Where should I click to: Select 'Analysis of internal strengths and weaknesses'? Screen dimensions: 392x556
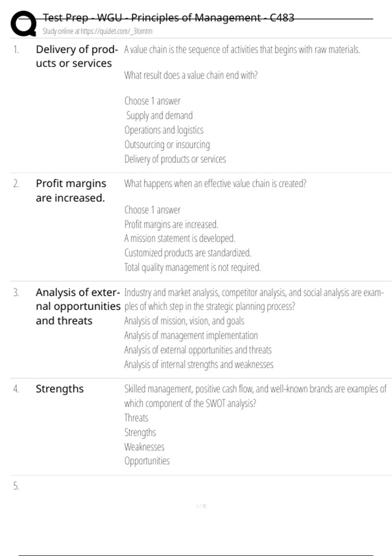click(199, 364)
